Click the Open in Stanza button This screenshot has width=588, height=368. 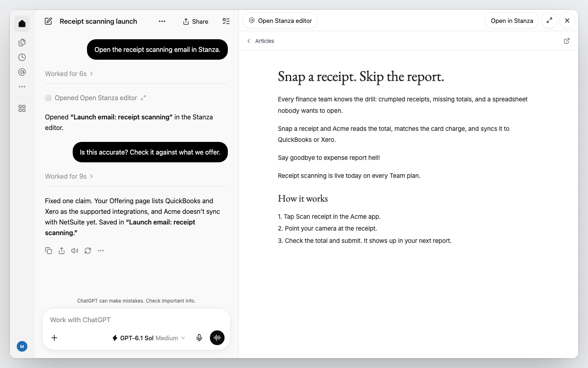coord(512,20)
